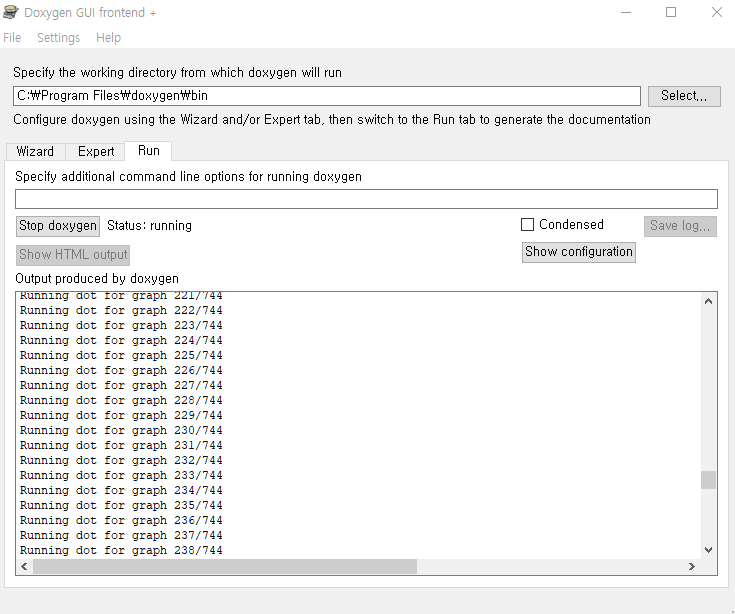Screen dimensions: 735x614
Task: Click Show configuration button
Action: [x=579, y=252]
